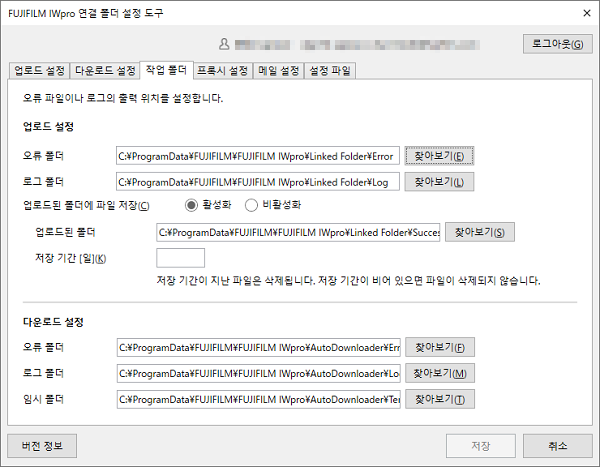Browse upload log folder with 찾아보기(L)
Screen dimensions: 600x467
439,182
